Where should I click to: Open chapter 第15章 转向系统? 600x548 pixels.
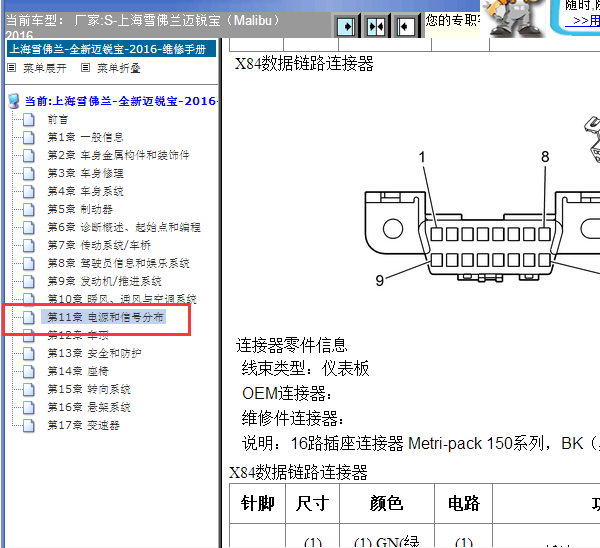pos(89,389)
